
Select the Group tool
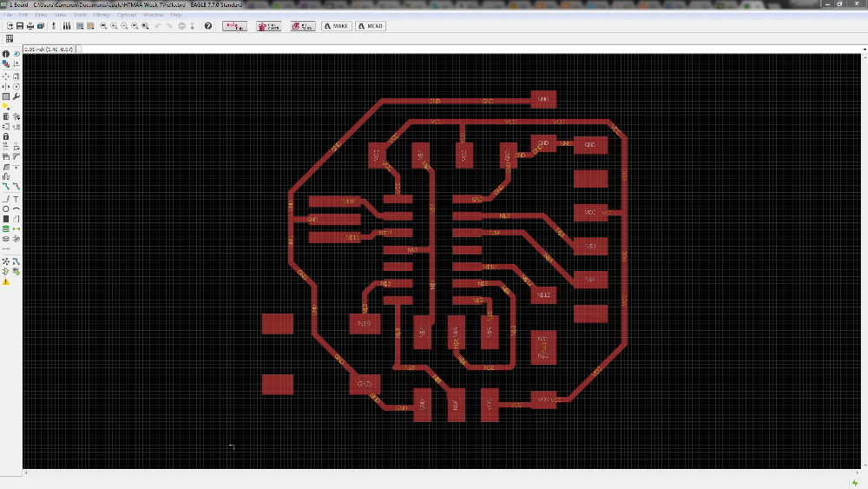5,96
